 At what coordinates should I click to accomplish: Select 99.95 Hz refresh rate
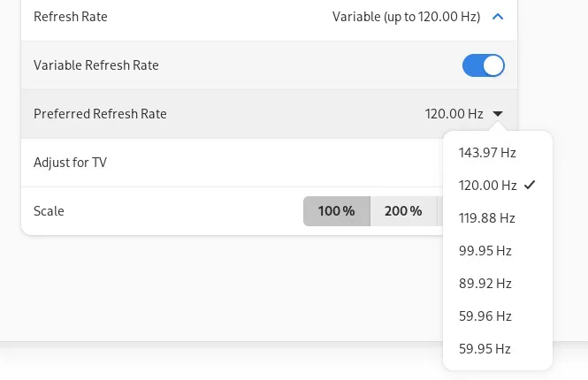pos(485,251)
